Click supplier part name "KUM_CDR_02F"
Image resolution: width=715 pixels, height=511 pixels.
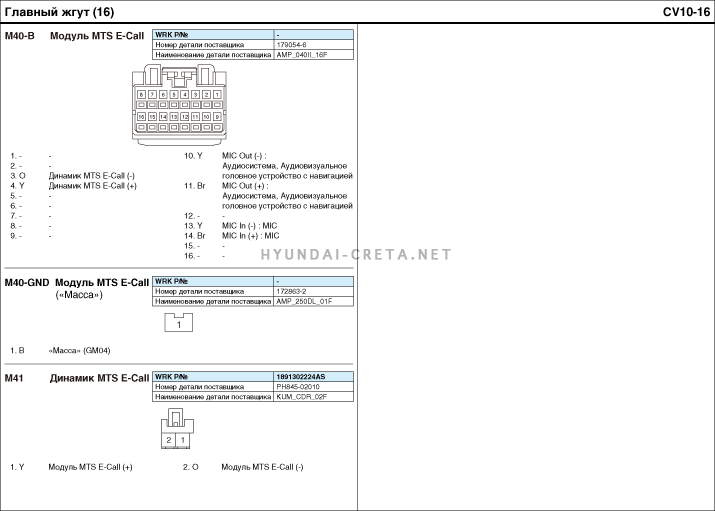301,397
